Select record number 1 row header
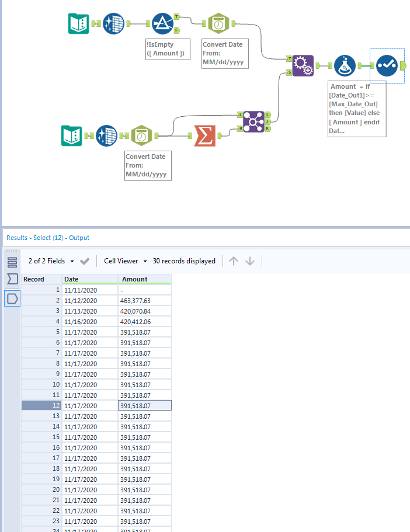The height and width of the screenshot is (532, 410). pos(41,290)
